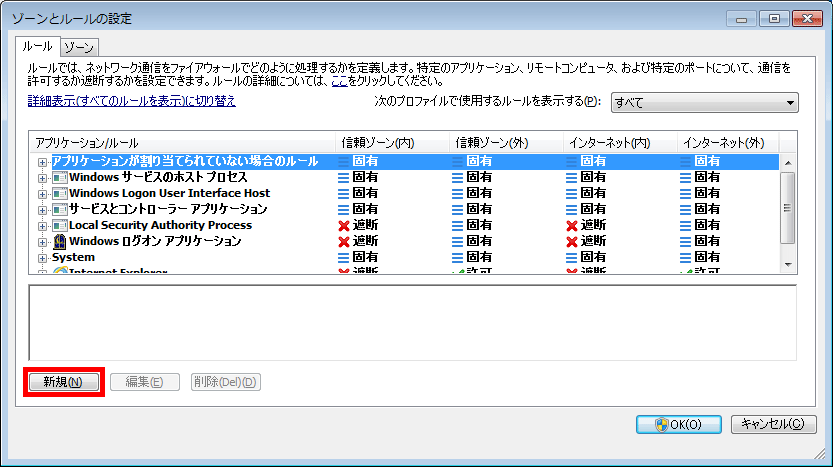
Task: Click the shield icon on the OK button
Action: (661, 424)
